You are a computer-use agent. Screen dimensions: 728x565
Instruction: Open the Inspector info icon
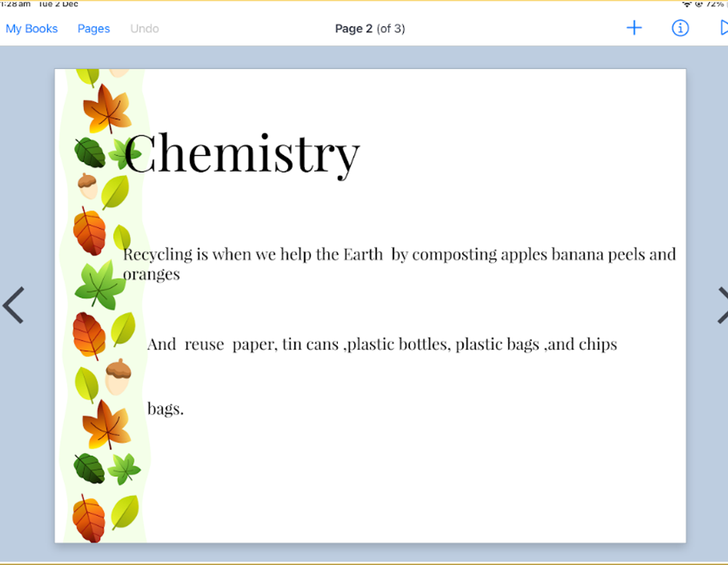coord(680,28)
